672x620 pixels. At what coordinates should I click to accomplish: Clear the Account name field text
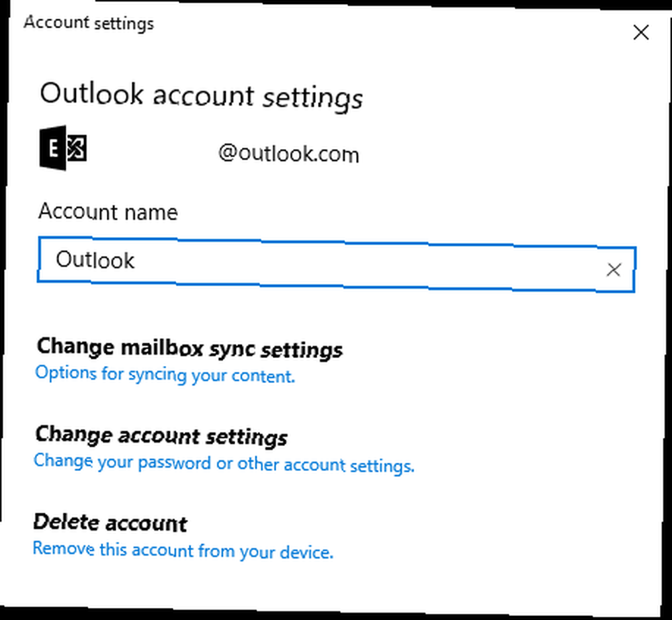[x=614, y=269]
